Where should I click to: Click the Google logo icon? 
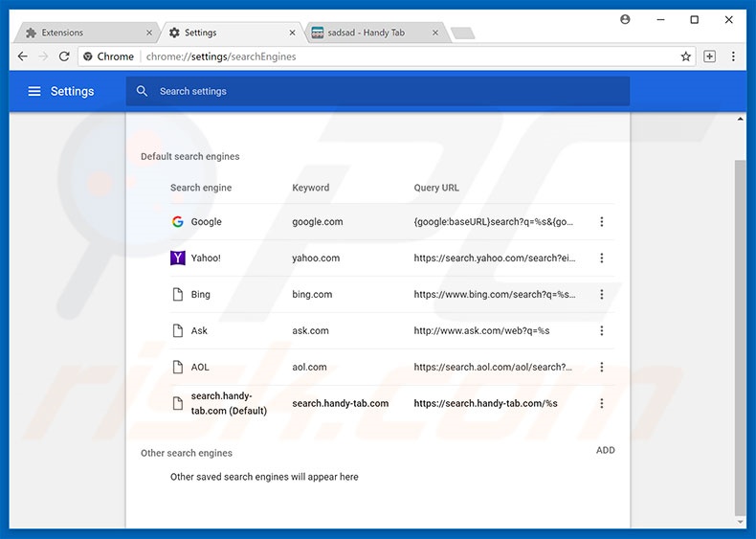click(177, 221)
